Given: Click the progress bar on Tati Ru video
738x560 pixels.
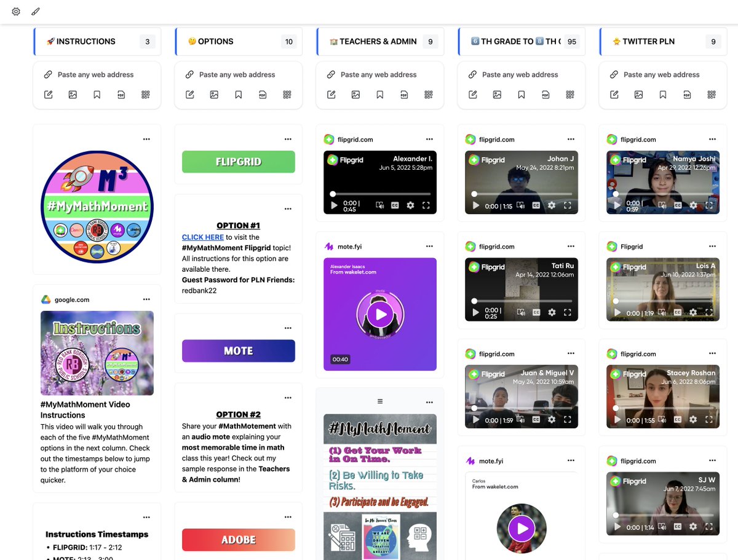Looking at the screenshot, I should point(522,301).
